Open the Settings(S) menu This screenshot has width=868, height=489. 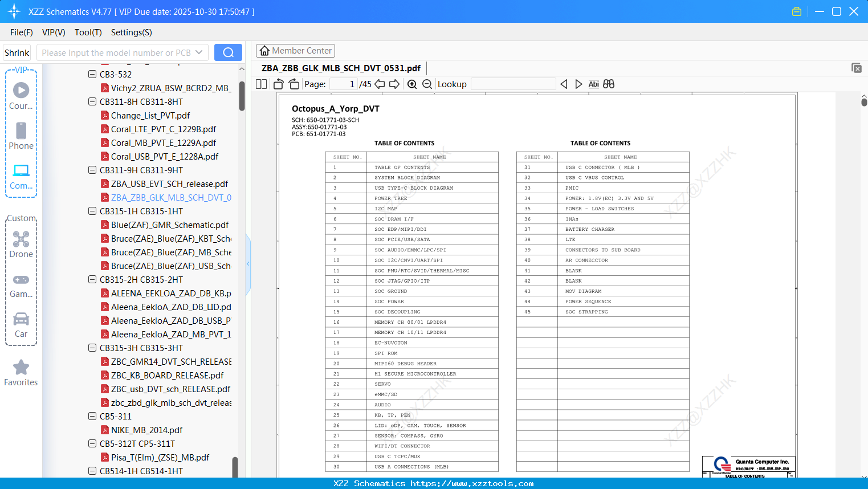pyautogui.click(x=132, y=32)
